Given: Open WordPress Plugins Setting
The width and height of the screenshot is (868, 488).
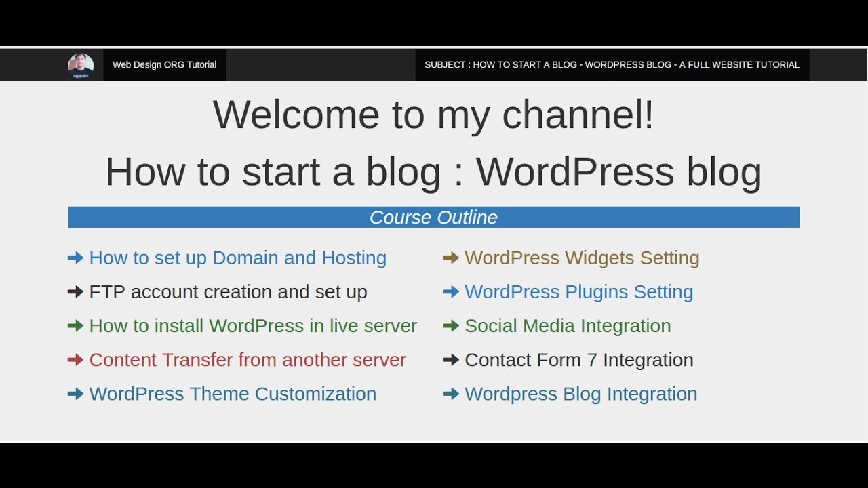Looking at the screenshot, I should 579,292.
